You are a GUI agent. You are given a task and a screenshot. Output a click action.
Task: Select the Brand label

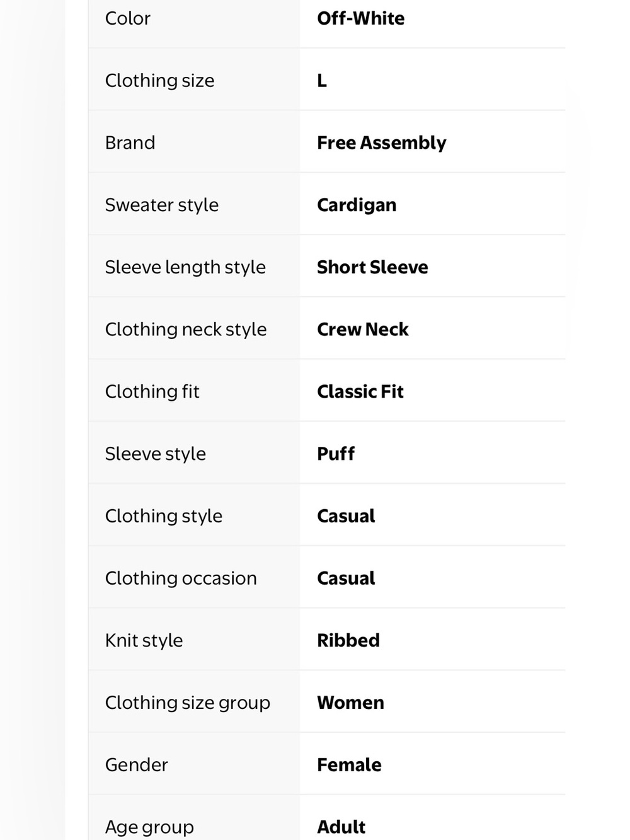coord(130,143)
